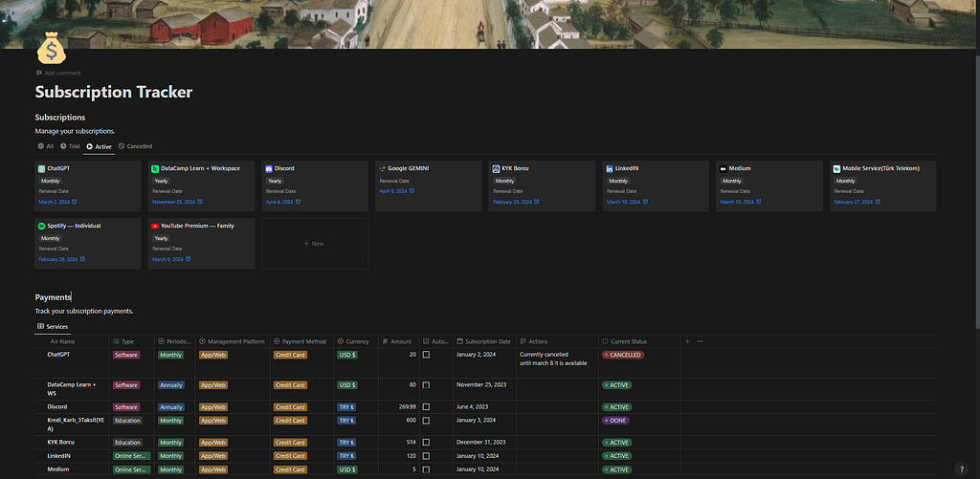The height and width of the screenshot is (479, 980).
Task: Click reminder alarm icon beside March 2, 2024
Action: tap(75, 202)
